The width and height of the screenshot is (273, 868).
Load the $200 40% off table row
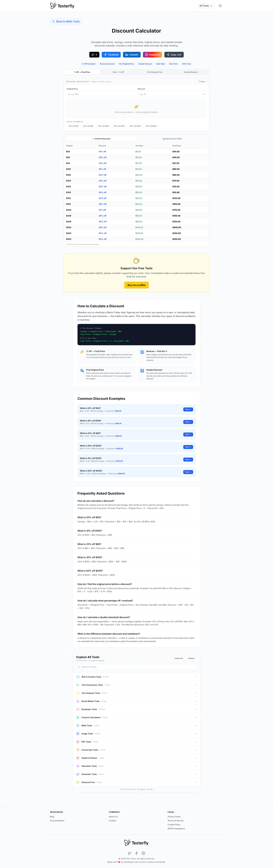click(136, 222)
